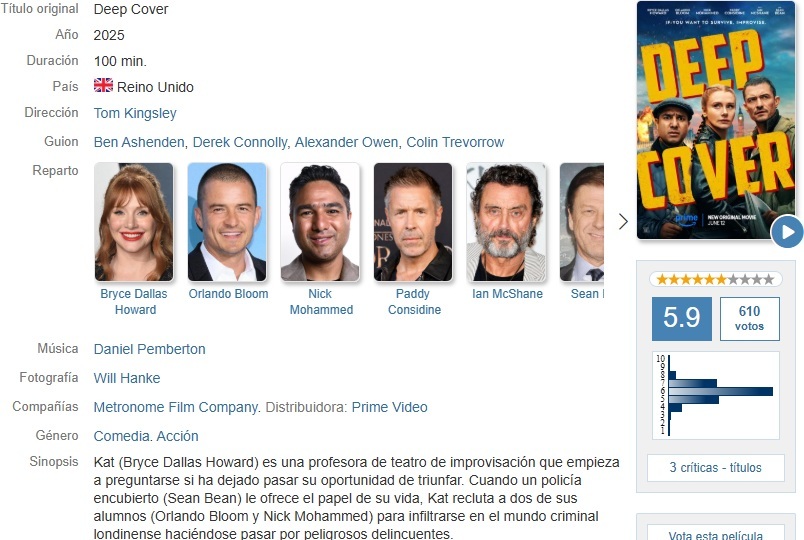Open composer Daniel Pemberton's page
The height and width of the screenshot is (540, 804).
pos(149,349)
